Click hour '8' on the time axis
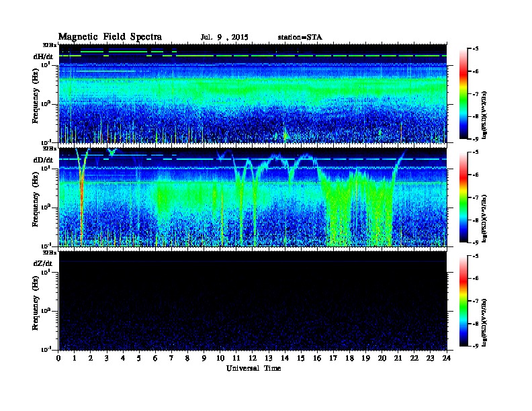The height and width of the screenshot is (411, 532). click(188, 359)
